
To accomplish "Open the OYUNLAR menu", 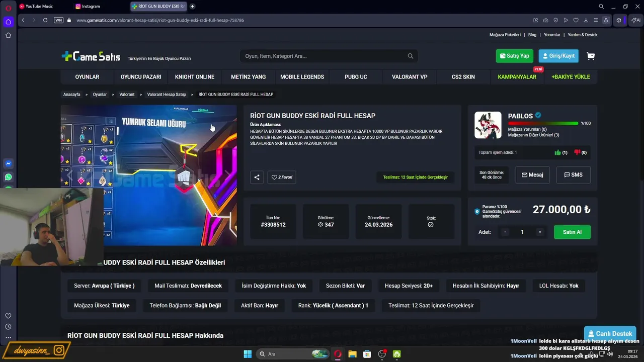I will click(87, 77).
